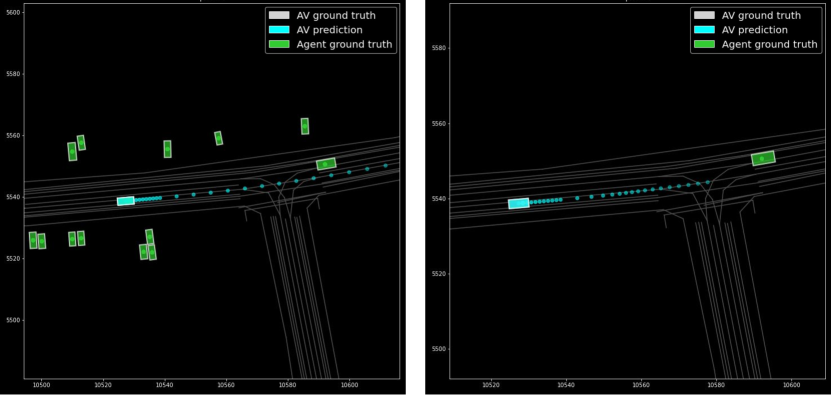Image resolution: width=831 pixels, height=406 pixels.
Task: Click x-axis tick 10580 in right plot
Action: point(716,385)
